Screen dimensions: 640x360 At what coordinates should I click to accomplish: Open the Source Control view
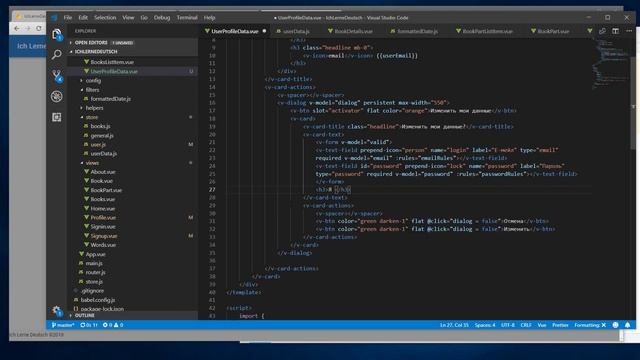point(57,76)
